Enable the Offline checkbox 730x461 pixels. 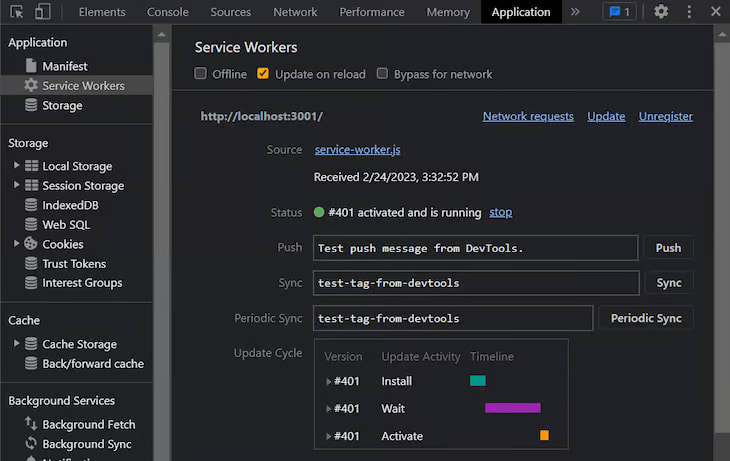[200, 74]
